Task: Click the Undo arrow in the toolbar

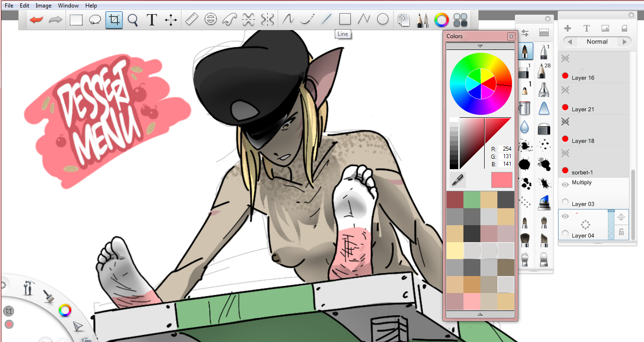Action: point(36,20)
